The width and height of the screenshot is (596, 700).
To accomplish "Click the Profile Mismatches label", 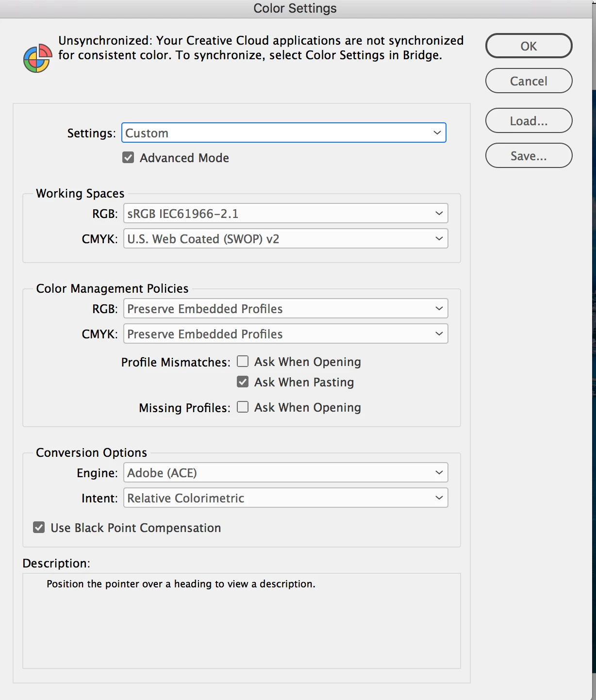I will (x=176, y=362).
